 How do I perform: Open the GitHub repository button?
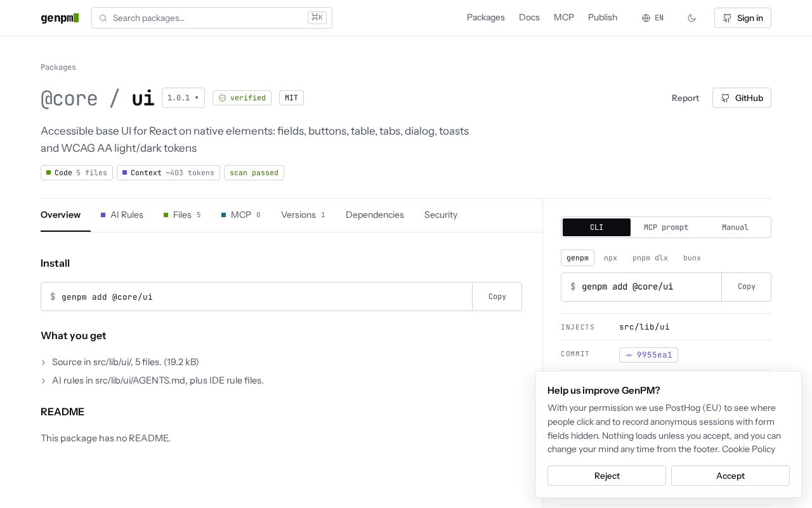coord(742,98)
